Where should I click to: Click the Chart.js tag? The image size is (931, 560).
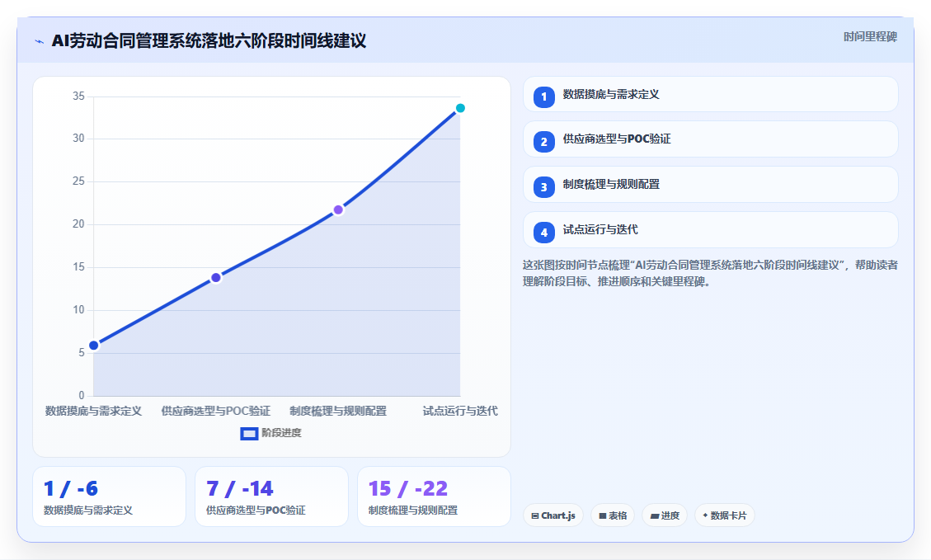tap(553, 515)
